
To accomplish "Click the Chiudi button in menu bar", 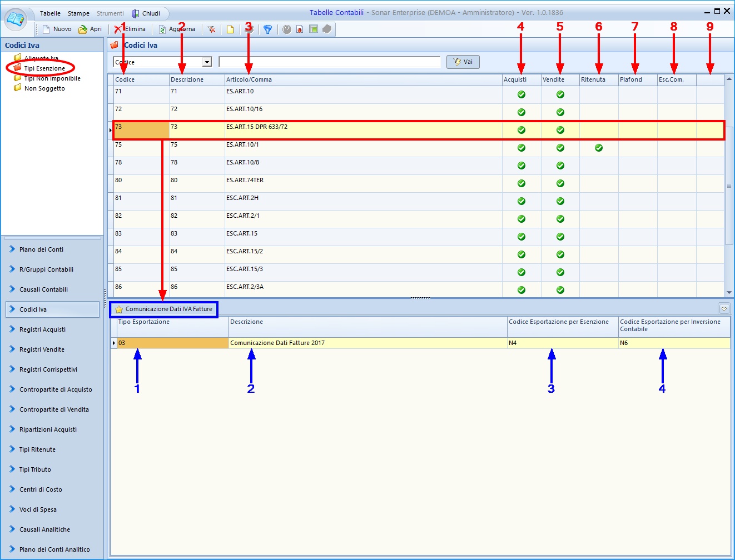I will pyautogui.click(x=146, y=13).
